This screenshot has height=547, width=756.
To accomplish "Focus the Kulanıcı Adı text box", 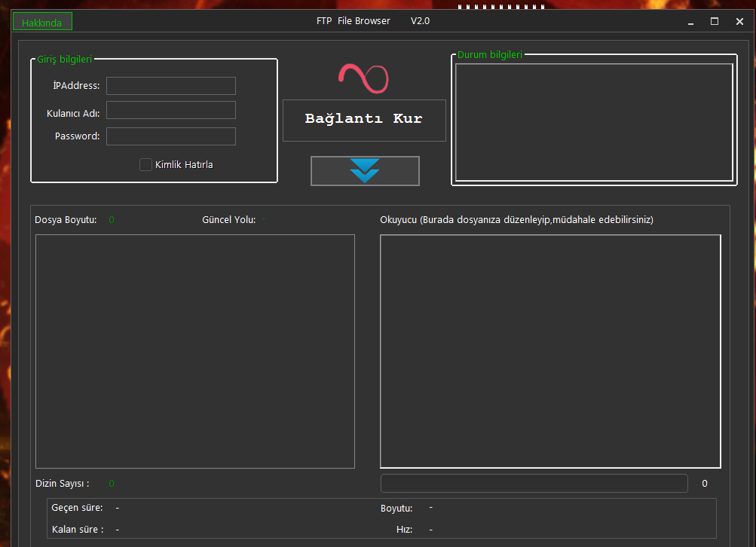I will [171, 111].
